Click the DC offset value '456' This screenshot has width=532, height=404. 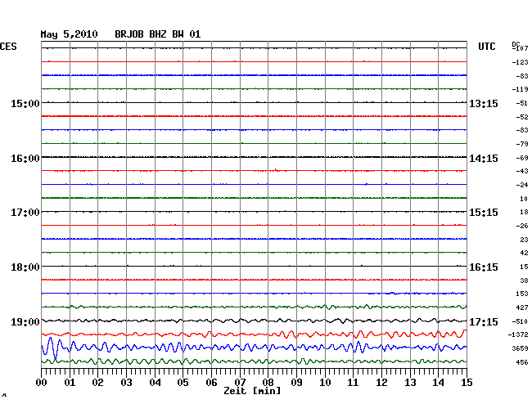pos(522,362)
